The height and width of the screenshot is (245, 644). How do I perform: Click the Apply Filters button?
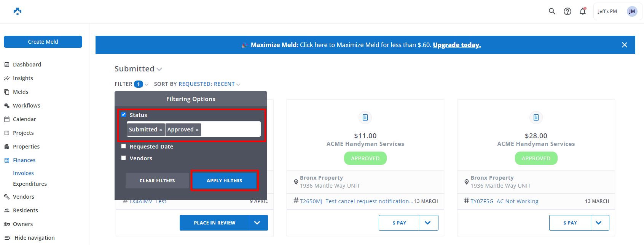coord(225,180)
